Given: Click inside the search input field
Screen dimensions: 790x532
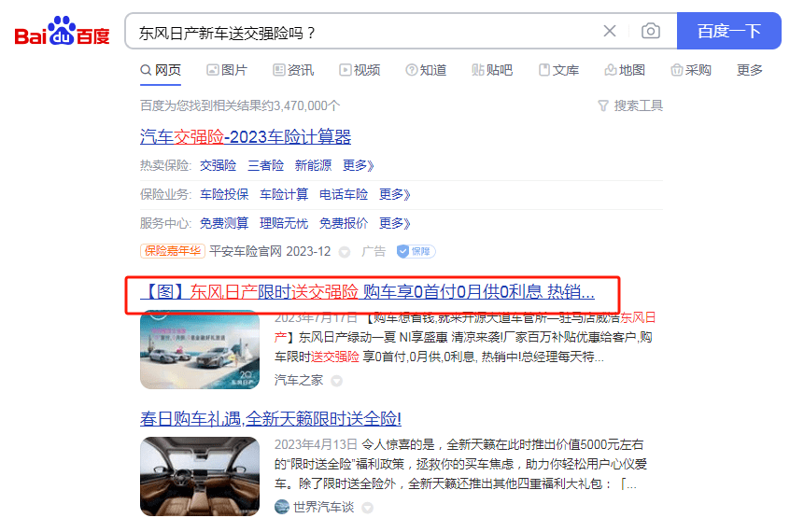Looking at the screenshot, I should pyautogui.click(x=362, y=33).
